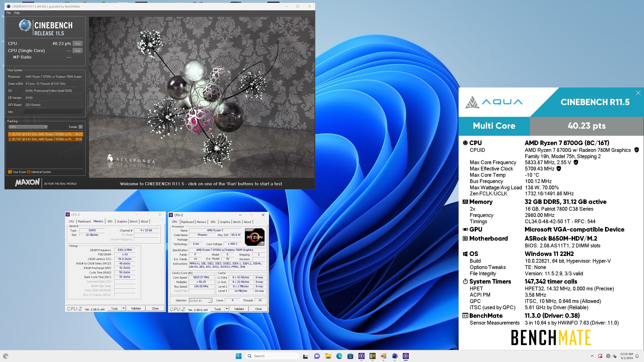Click the Details arrow button in Ranking
The image size is (644, 362).
(80, 127)
